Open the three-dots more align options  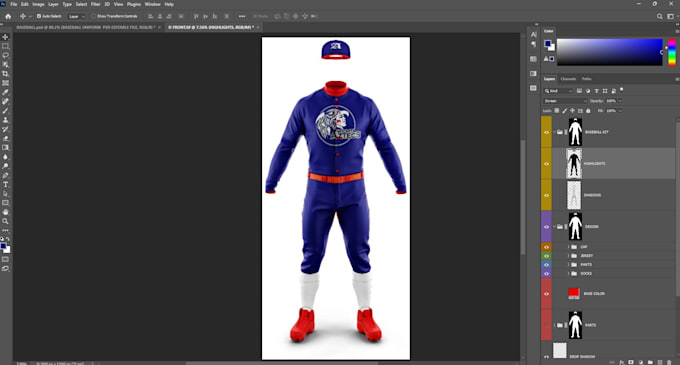(x=242, y=16)
